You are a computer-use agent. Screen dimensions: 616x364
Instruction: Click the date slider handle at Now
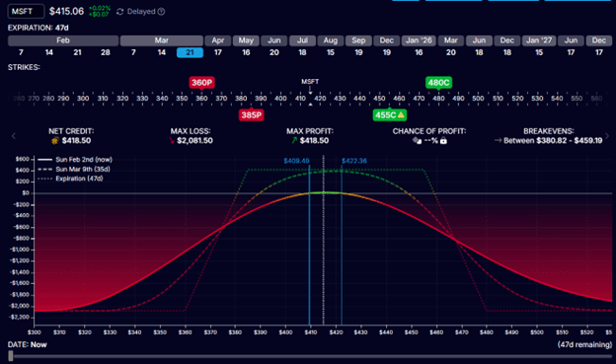pyautogui.click(x=11, y=356)
